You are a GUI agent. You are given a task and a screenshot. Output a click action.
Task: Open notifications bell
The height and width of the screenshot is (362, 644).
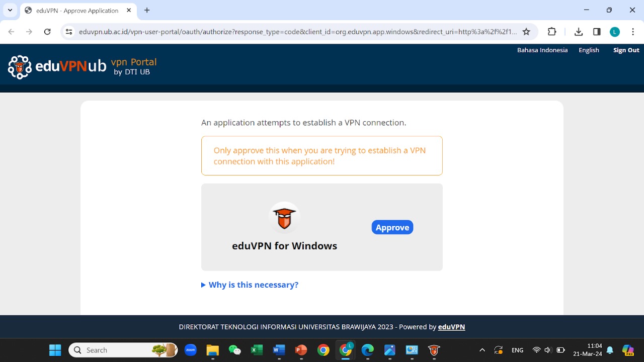(x=610, y=350)
